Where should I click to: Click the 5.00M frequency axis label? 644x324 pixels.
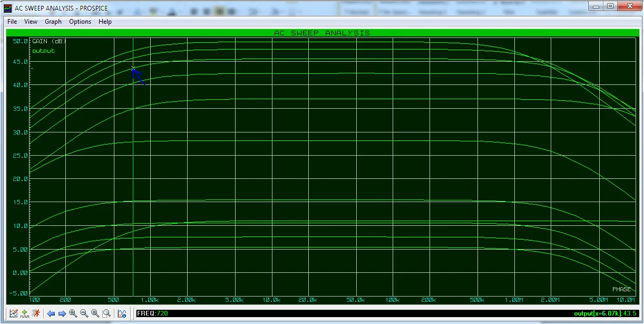[598, 300]
